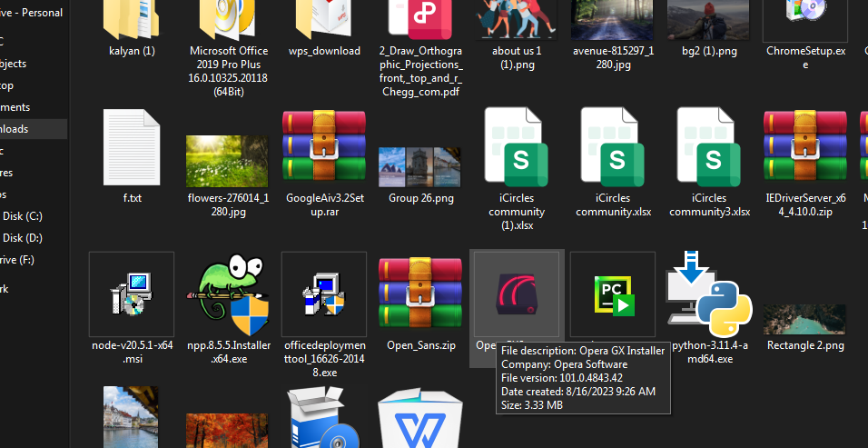Open OneDrive Personal in the sidebar
Viewport: 868px width, 448px height.
tap(31, 13)
